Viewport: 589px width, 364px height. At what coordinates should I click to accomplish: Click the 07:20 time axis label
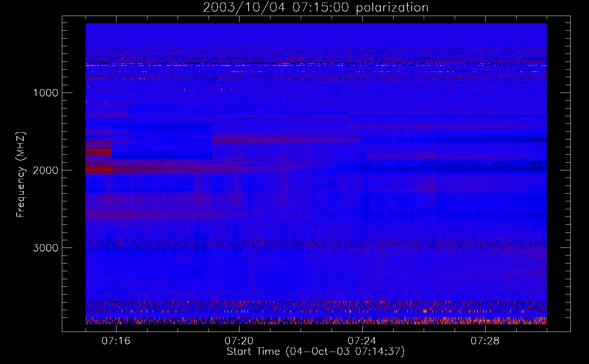click(239, 341)
